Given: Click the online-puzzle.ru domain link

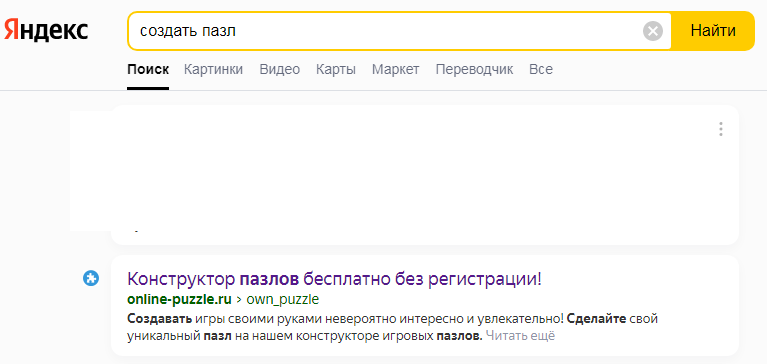Looking at the screenshot, I should [180, 299].
